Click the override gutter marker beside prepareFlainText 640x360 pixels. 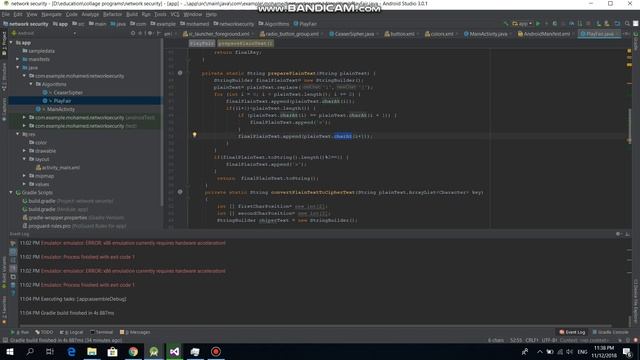point(180,73)
